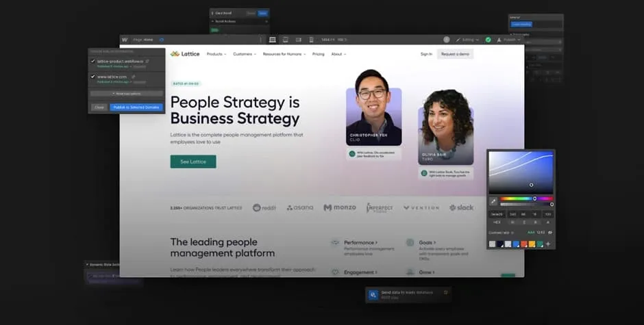Click the Request a demo button
The width and height of the screenshot is (644, 325).
tap(455, 54)
